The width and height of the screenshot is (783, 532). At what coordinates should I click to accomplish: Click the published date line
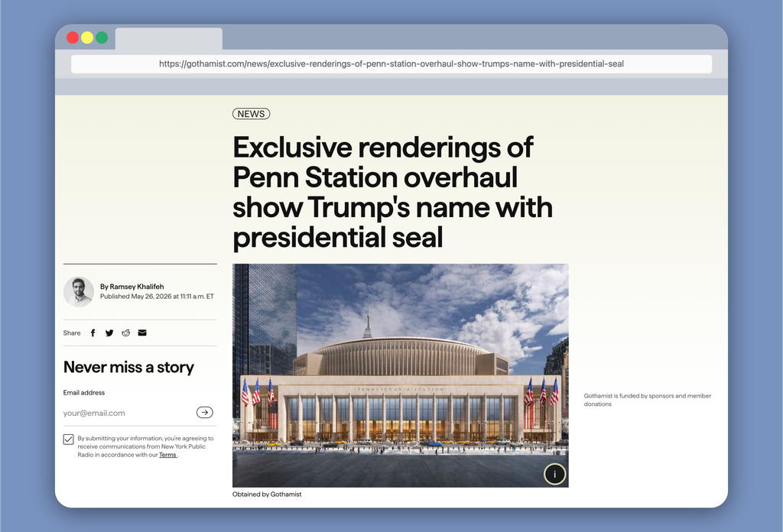click(x=157, y=297)
